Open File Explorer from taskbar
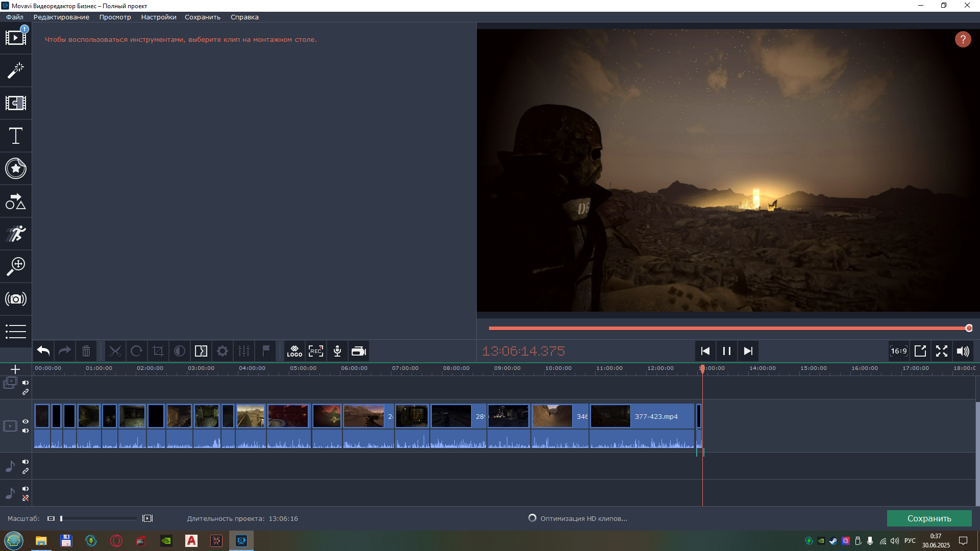Viewport: 980px width, 551px height. point(41,541)
